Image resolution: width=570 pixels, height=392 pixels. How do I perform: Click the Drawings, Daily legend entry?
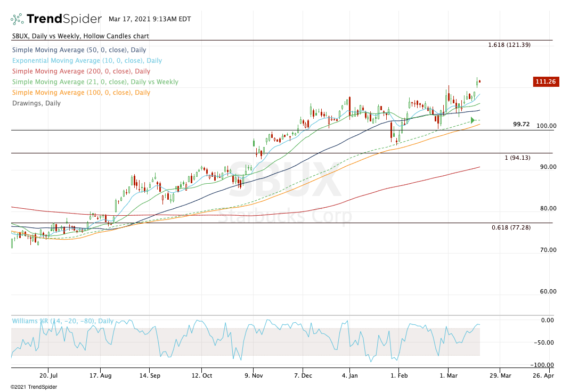(36, 103)
